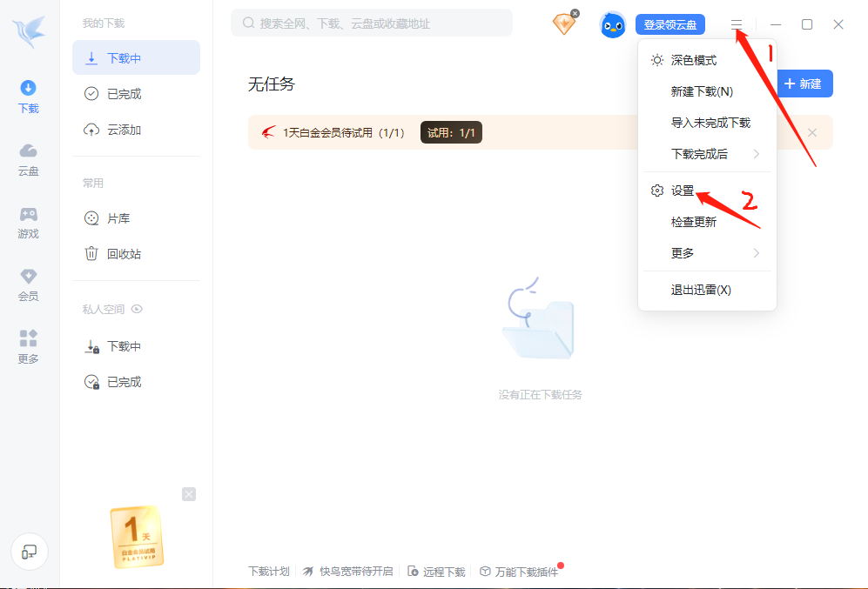This screenshot has height=589, width=868.
Task: Open the 回收站 recycle bin
Action: [x=119, y=253]
